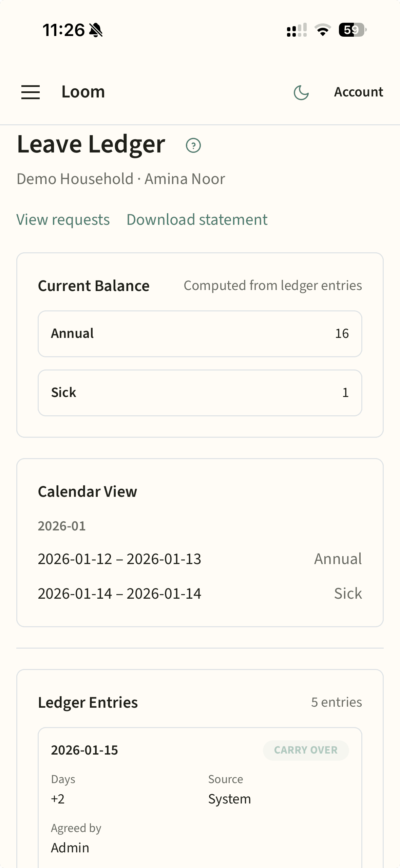Screen dimensions: 400x868
Task: Select the Annual balance row
Action: coord(200,333)
